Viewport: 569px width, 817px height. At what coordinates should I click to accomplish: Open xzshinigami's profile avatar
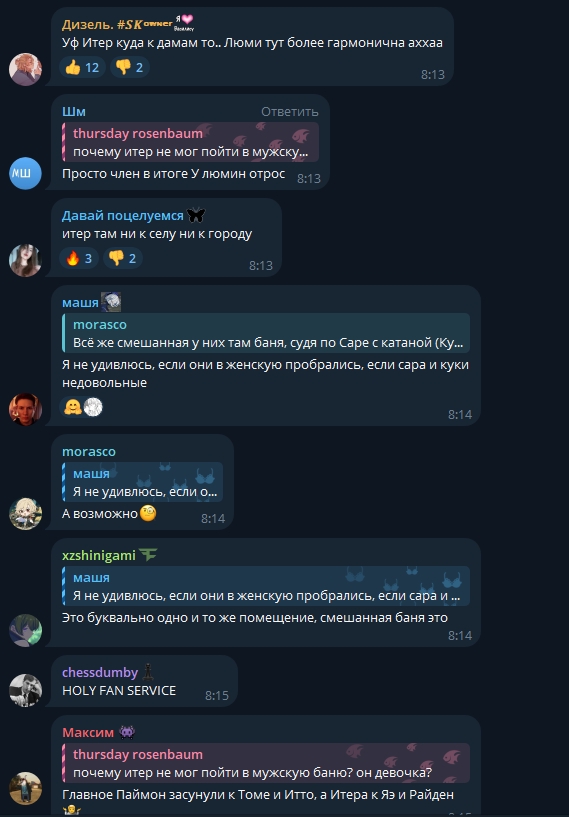26,630
